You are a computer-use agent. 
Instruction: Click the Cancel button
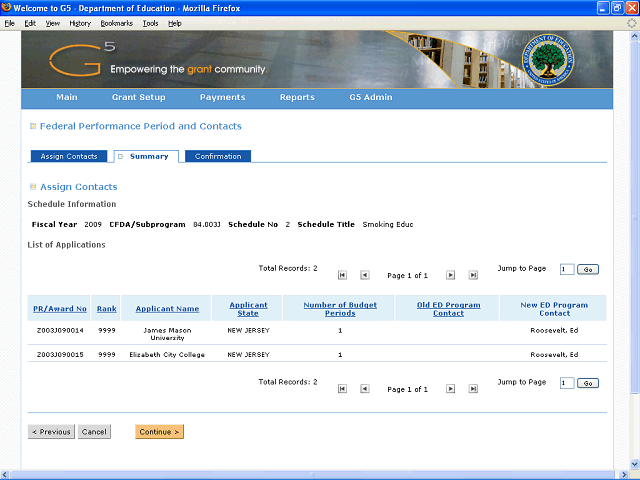click(x=94, y=432)
